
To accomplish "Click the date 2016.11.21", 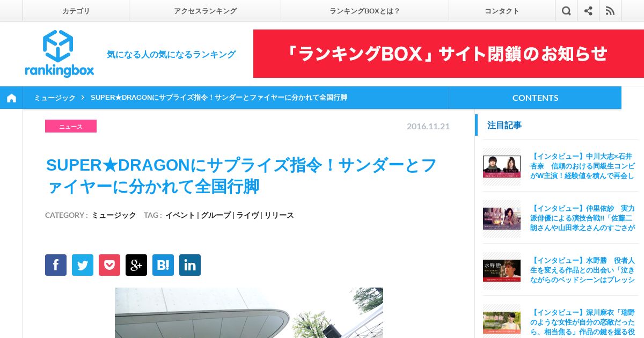I will click(428, 126).
